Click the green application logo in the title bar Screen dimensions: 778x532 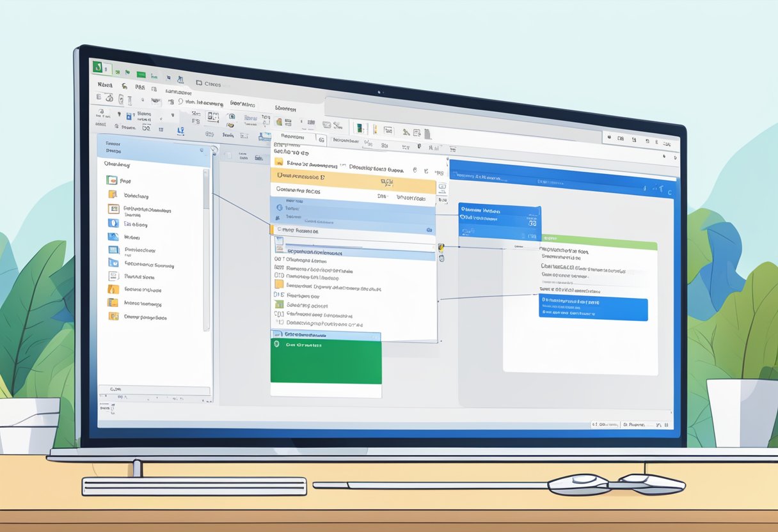[x=98, y=66]
